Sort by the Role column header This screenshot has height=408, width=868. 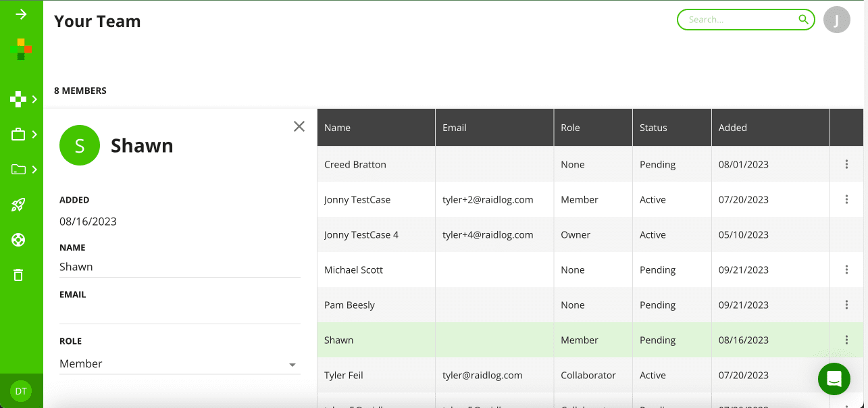[593, 127]
